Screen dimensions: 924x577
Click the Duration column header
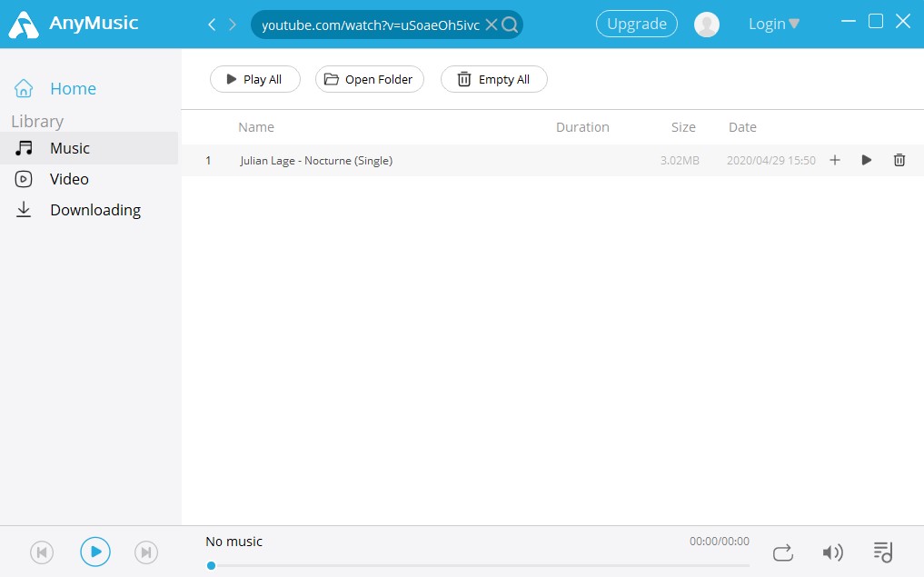582,127
